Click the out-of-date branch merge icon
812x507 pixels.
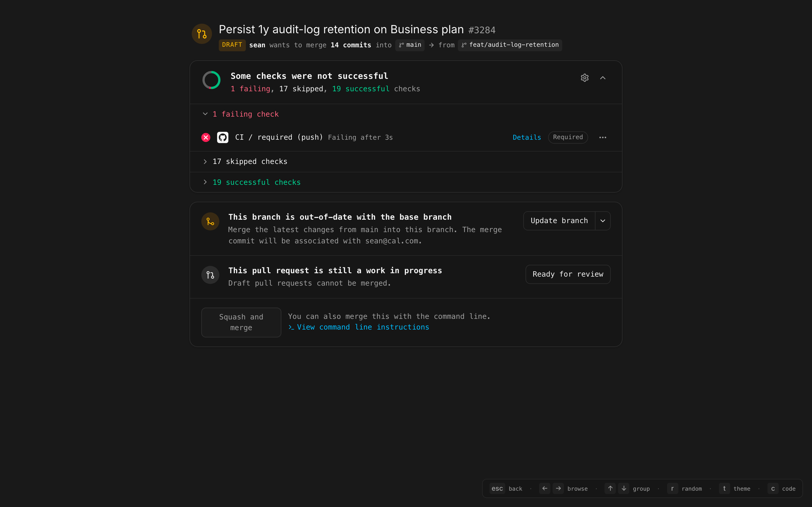click(x=210, y=222)
